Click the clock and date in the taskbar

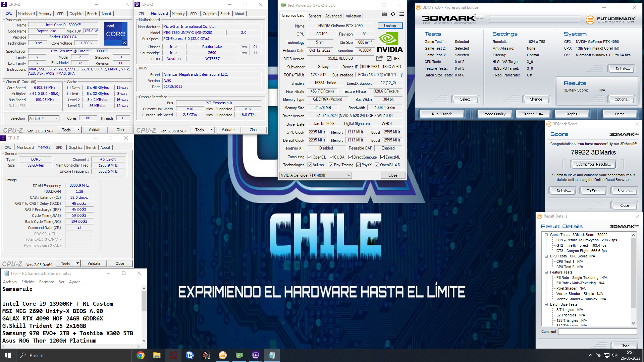tap(631, 355)
